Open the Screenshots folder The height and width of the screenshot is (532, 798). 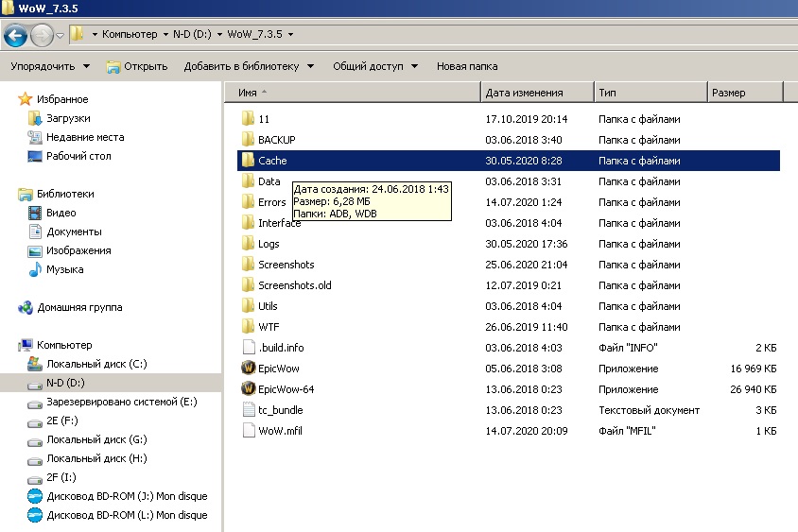(x=286, y=265)
